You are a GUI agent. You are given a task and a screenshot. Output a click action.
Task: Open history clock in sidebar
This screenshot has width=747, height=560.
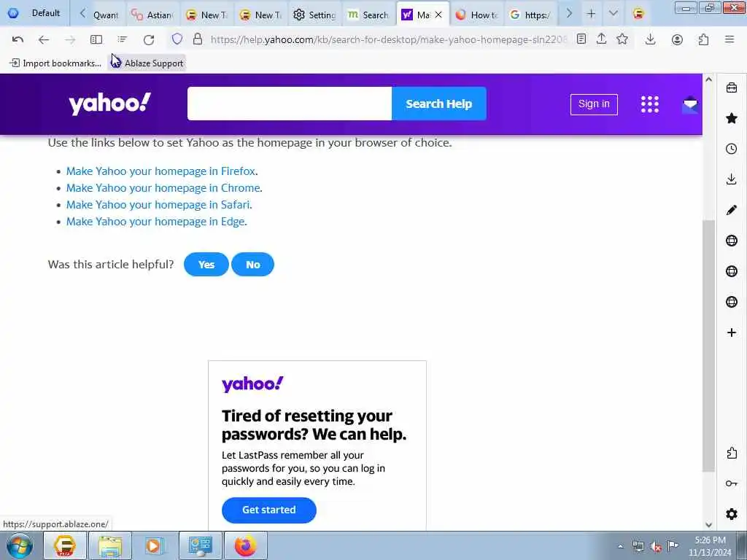(x=732, y=149)
